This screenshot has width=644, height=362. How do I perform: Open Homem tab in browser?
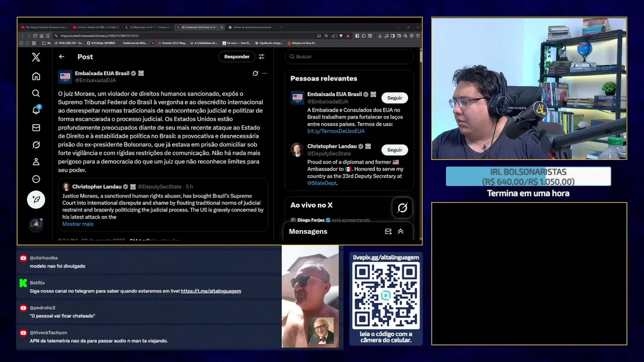point(164,27)
